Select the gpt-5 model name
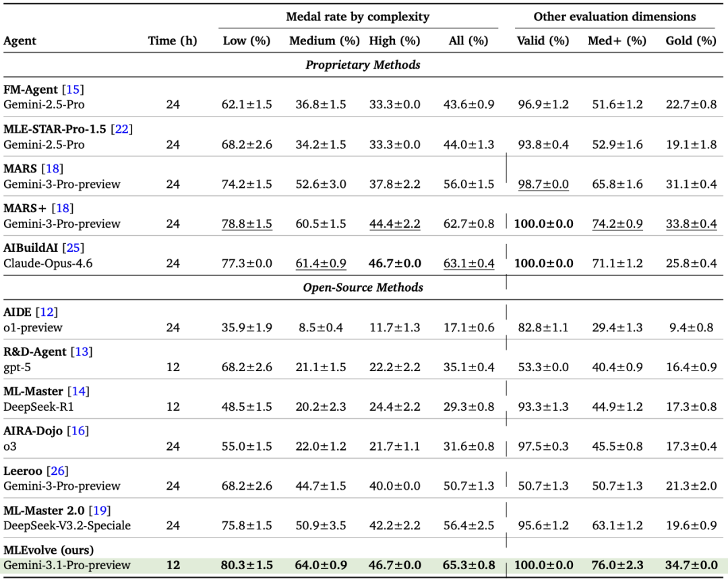This screenshot has height=584, width=728. (x=17, y=367)
